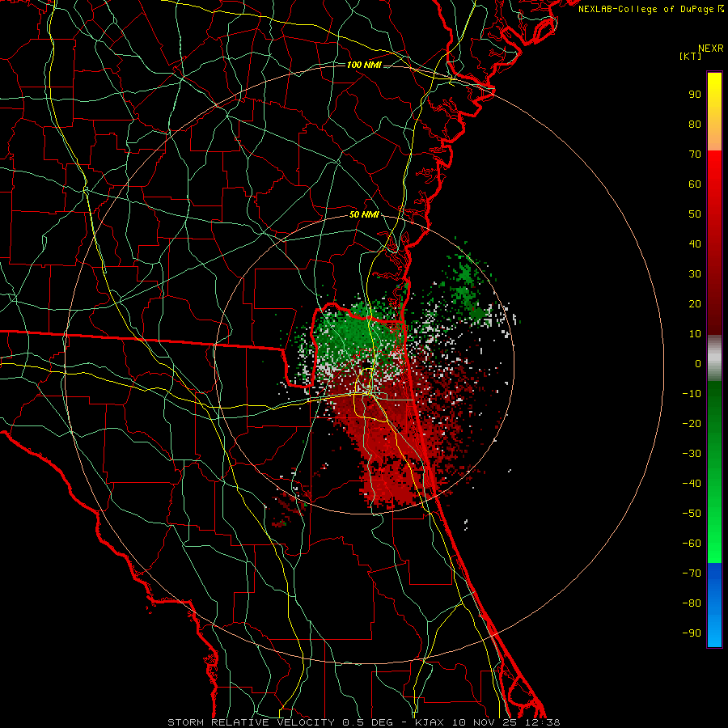Click the [KT] units label

tap(691, 56)
